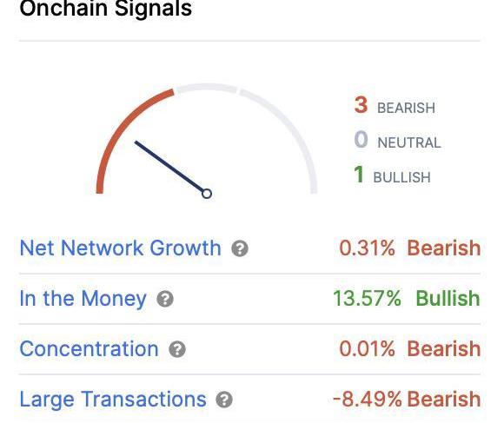Select the 0 NEUTRAL count label
This screenshot has width=504, height=423.
[x=397, y=140]
